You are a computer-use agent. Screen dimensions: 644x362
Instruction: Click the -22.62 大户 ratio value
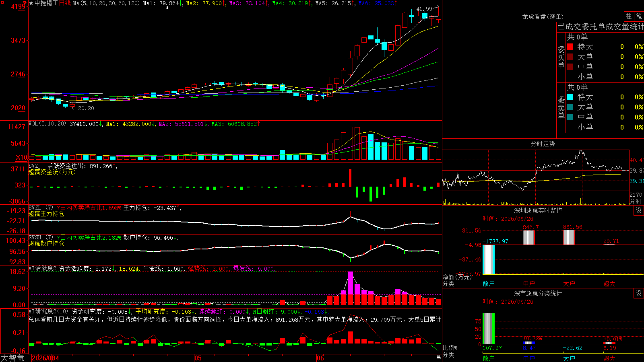coord(572,348)
